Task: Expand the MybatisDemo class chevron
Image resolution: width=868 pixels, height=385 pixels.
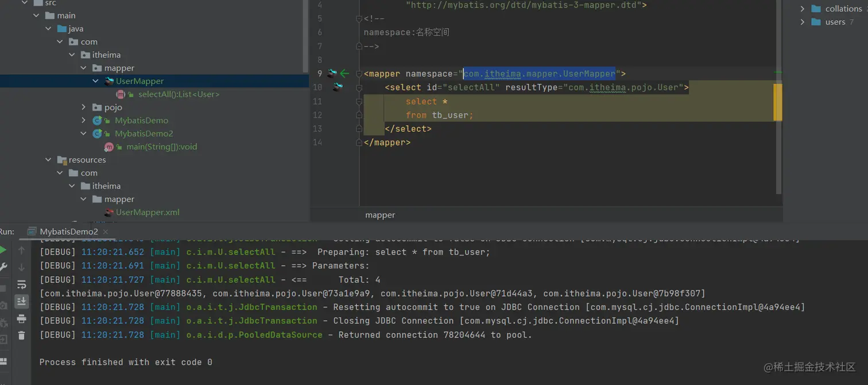Action: coord(84,120)
